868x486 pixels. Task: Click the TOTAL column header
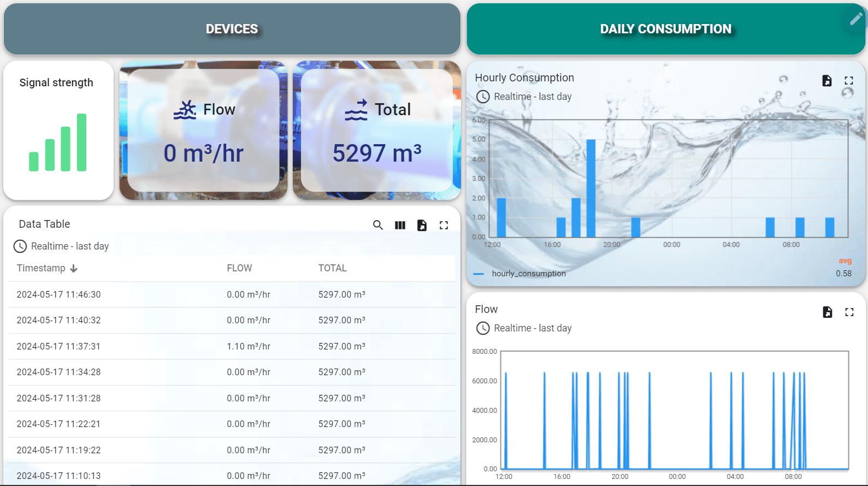(332, 268)
